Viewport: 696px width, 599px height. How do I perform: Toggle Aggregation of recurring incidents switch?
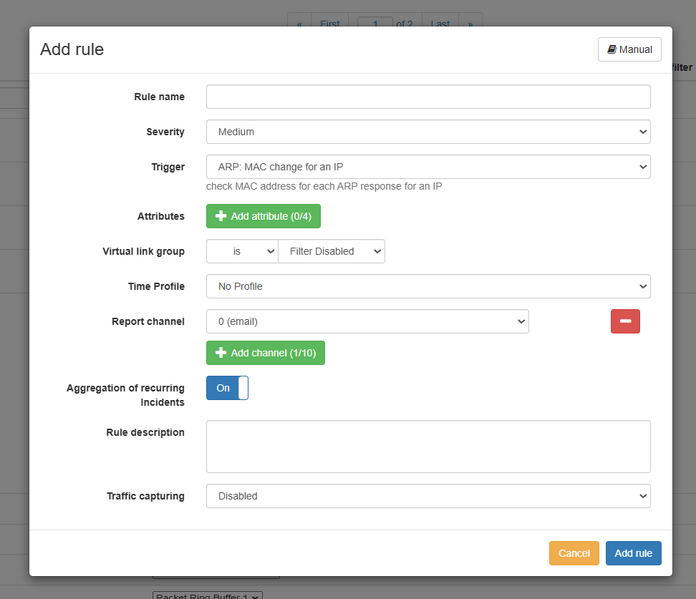point(227,388)
